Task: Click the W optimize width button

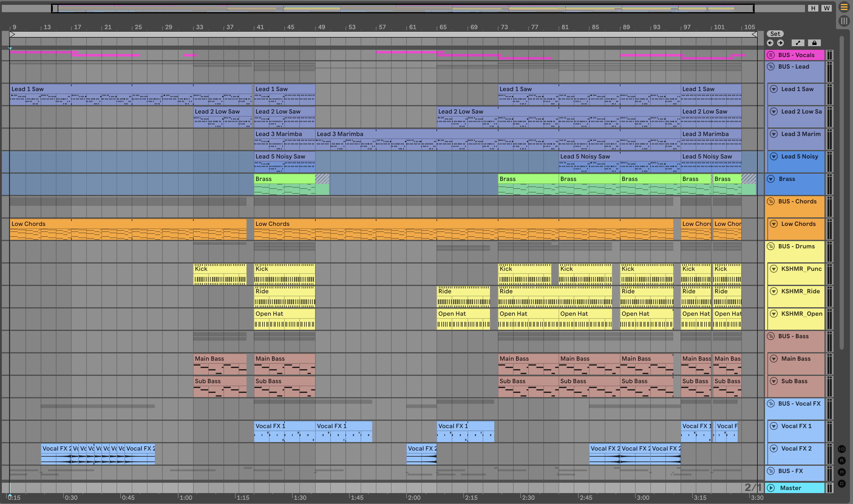Action: point(827,8)
